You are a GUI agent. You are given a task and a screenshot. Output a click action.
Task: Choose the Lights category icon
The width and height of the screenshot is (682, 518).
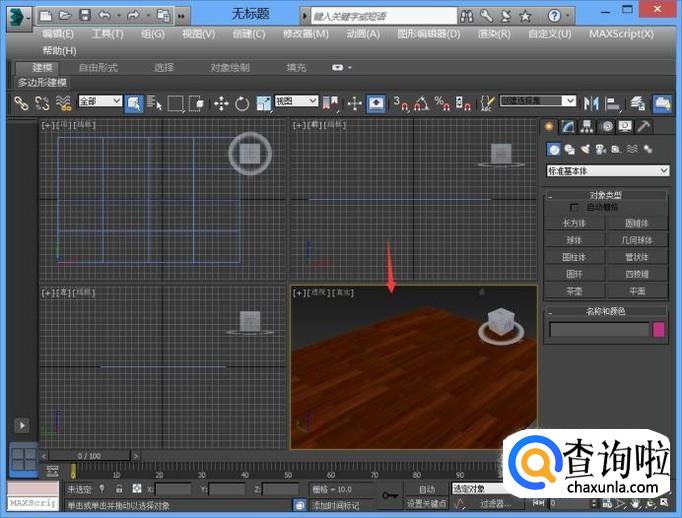pyautogui.click(x=585, y=150)
